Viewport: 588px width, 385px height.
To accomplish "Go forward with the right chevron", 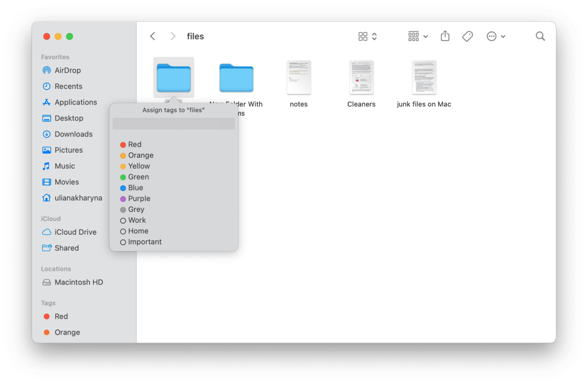I will pyautogui.click(x=173, y=36).
